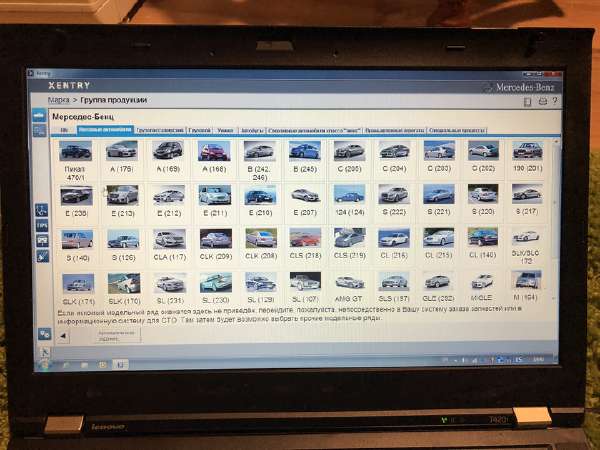Open the CLA (117) model
Viewport: 600px width, 450px height.
[x=170, y=245]
